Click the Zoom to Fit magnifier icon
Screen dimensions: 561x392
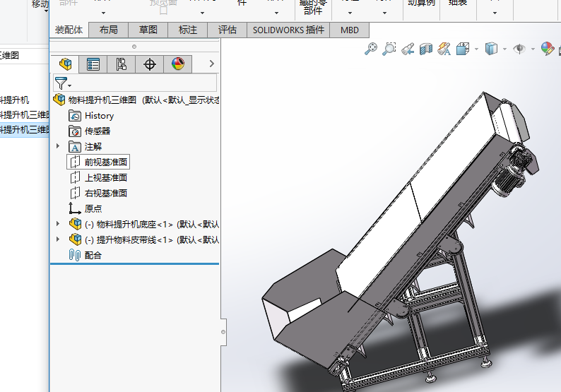tap(371, 49)
